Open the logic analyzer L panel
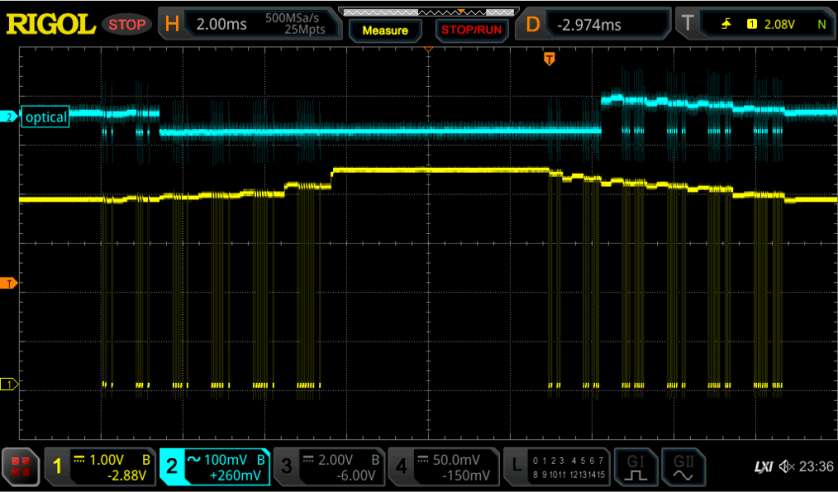838x492 pixels. click(555, 466)
